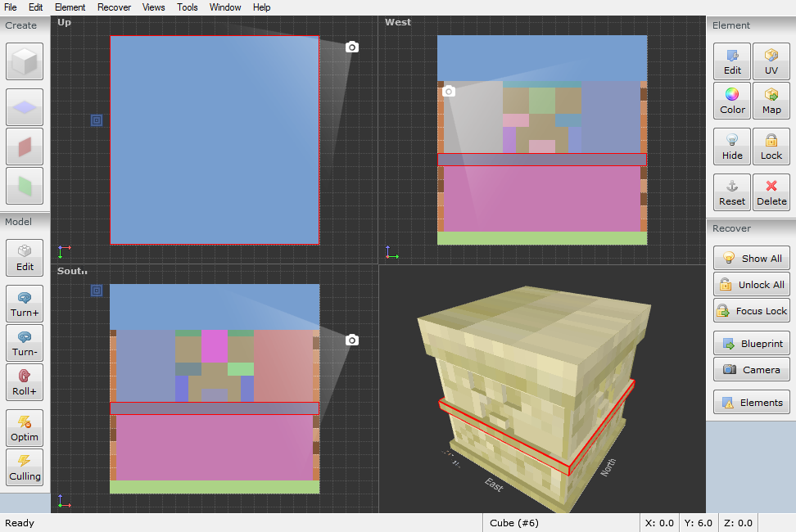Screen dimensions: 796x532
Task: Click the "Y: 6.0" status value
Action: (698, 523)
